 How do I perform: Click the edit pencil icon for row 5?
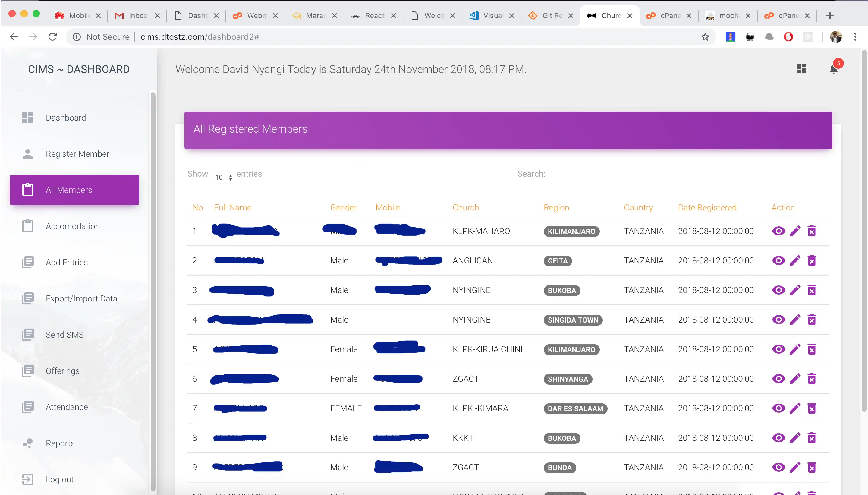(795, 349)
